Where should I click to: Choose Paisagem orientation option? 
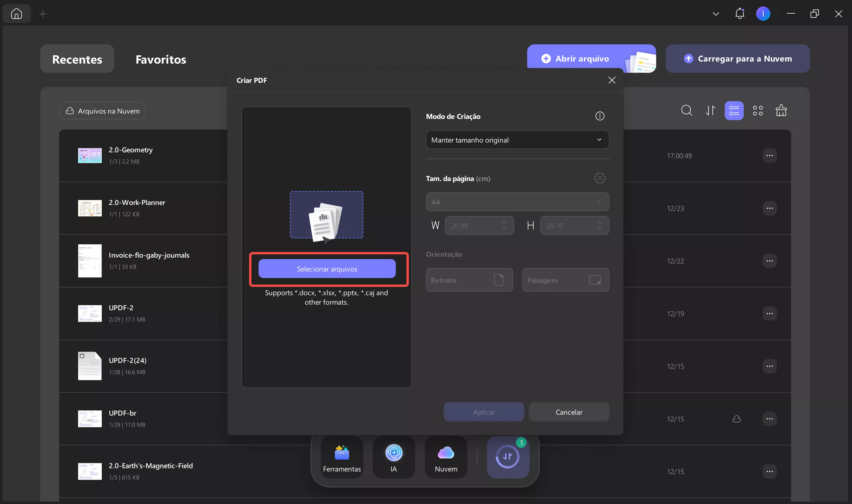tap(565, 280)
